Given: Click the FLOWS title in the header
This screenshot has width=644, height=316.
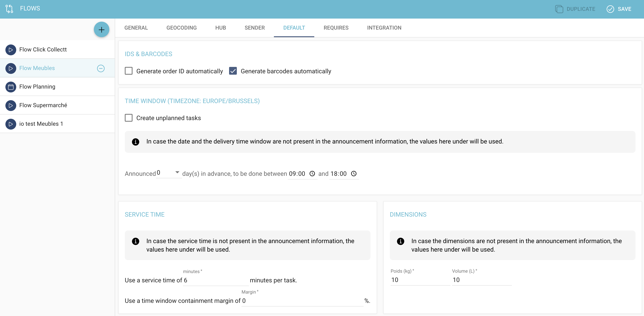Looking at the screenshot, I should click(x=30, y=9).
